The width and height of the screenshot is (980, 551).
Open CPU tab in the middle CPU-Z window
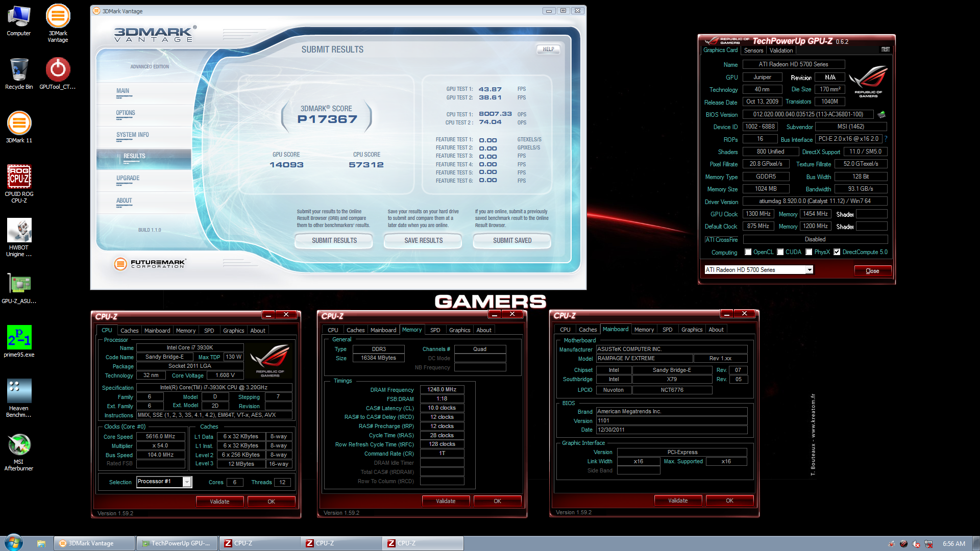[x=333, y=330]
